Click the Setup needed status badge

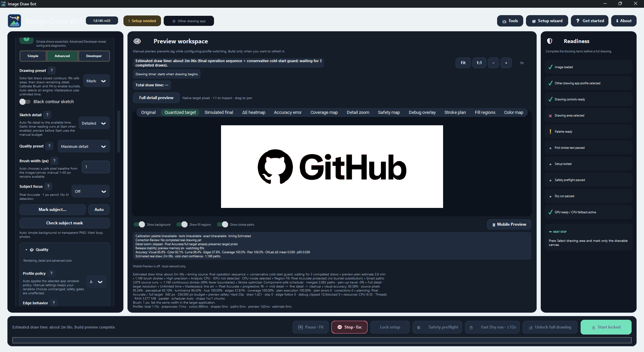142,21
